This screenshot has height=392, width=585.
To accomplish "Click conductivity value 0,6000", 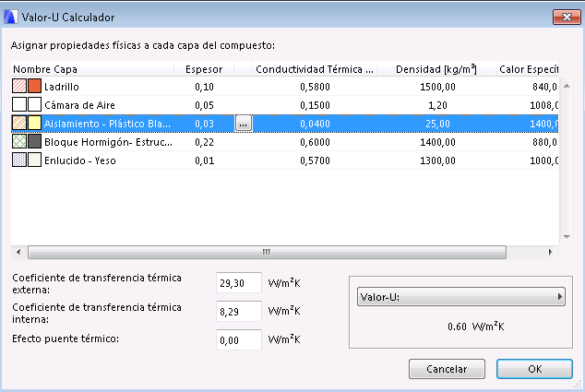I will [315, 142].
